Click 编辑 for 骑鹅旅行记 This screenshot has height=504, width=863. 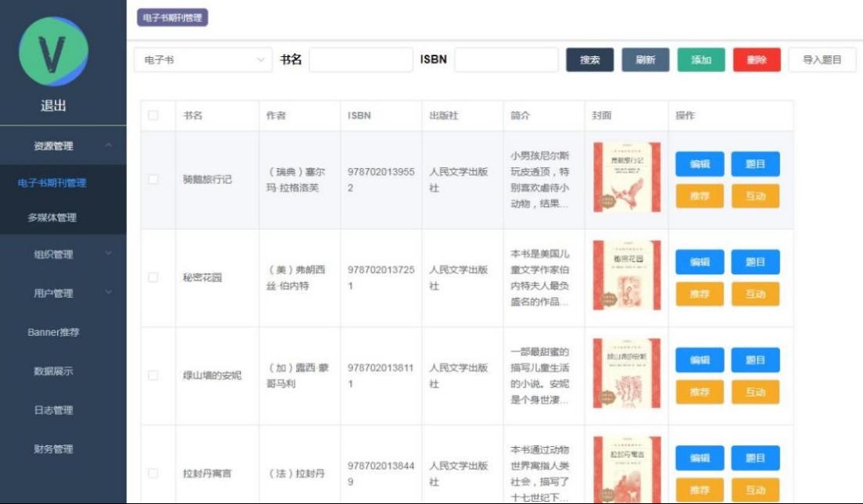coord(700,164)
